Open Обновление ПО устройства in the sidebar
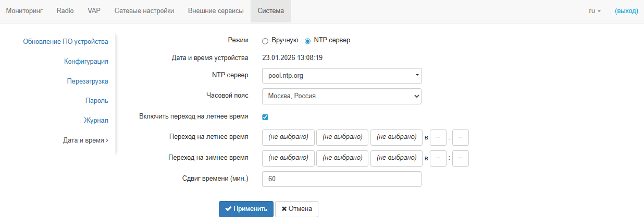The height and width of the screenshot is (224, 644). tap(66, 42)
